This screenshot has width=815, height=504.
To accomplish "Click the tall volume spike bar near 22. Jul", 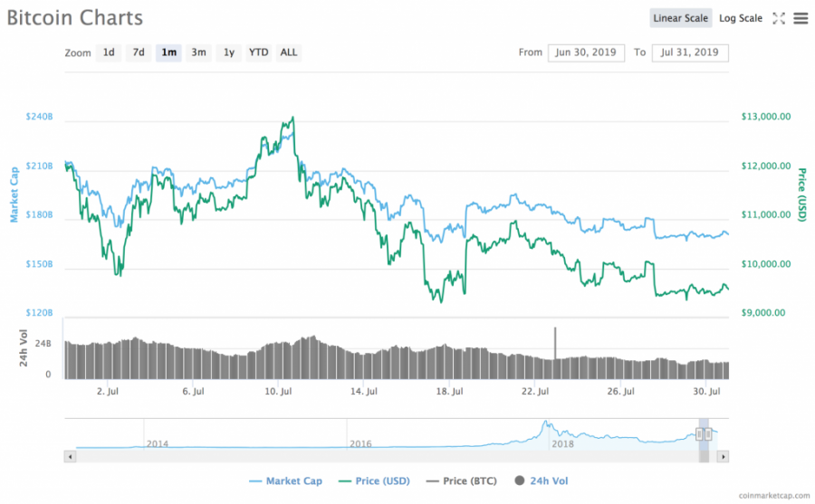I will [x=555, y=351].
